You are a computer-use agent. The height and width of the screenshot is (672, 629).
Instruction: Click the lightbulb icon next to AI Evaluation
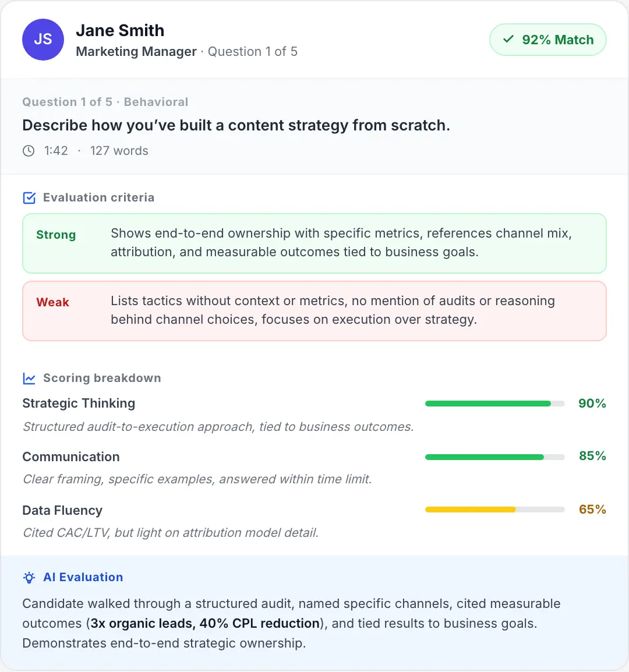click(29, 577)
